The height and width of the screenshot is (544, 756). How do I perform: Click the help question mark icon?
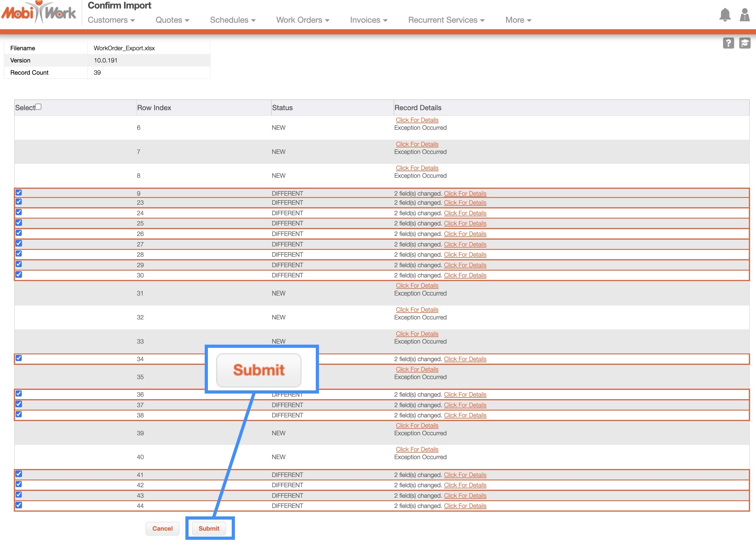point(728,43)
